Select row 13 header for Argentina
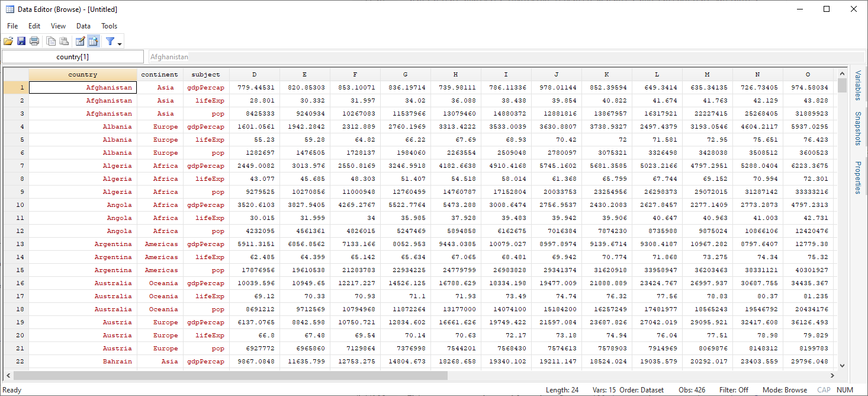The width and height of the screenshot is (868, 396). click(16, 244)
